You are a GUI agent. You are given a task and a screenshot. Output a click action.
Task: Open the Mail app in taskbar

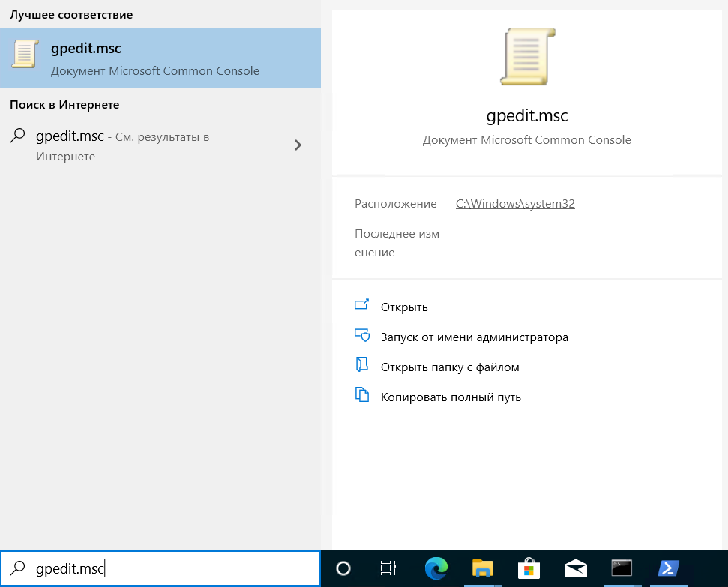coord(574,568)
